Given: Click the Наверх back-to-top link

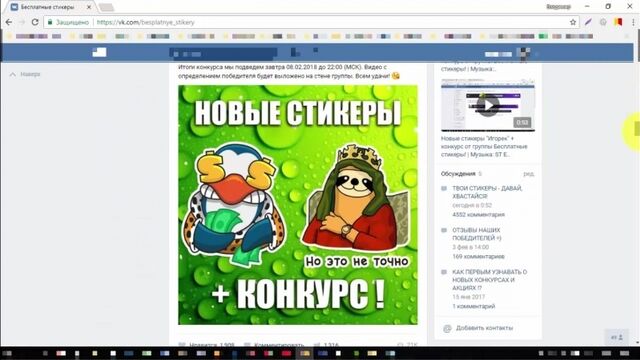Looking at the screenshot, I should click(25, 74).
